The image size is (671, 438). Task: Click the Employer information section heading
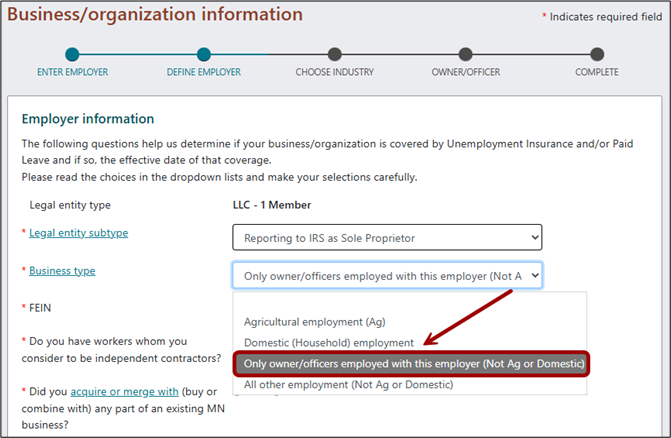[x=88, y=119]
